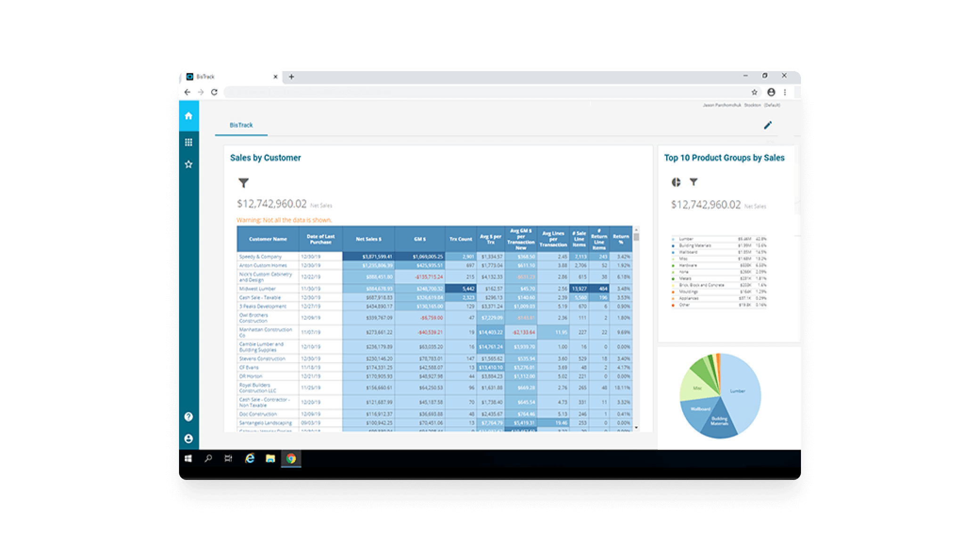
Task: Launch File Explorer from the Windows taskbar
Action: (270, 459)
